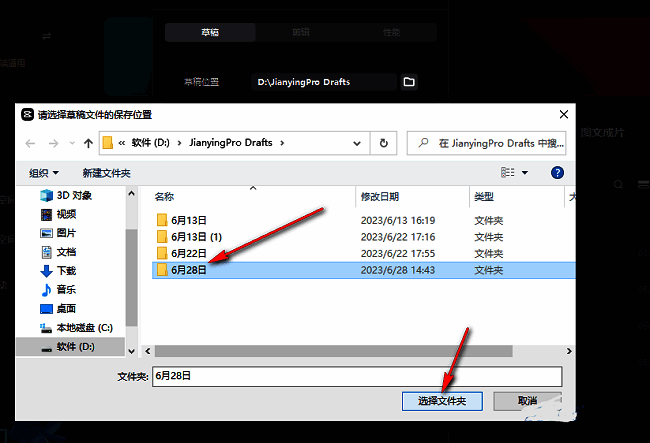Click the back navigation arrow
This screenshot has width=650, height=443.
point(28,143)
